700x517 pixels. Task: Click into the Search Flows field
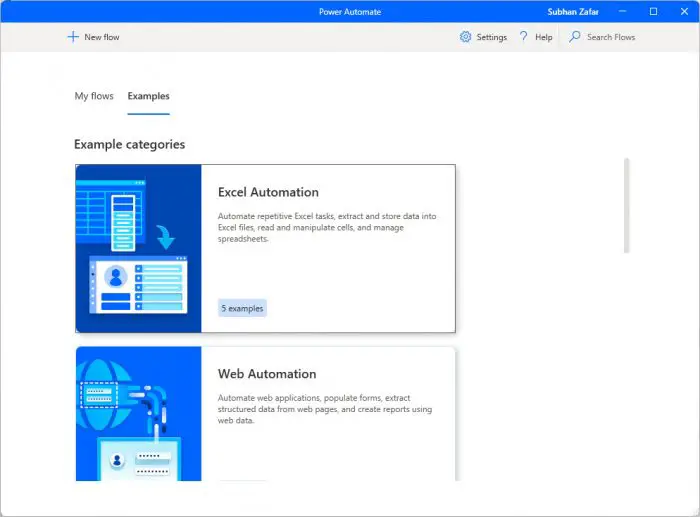click(611, 37)
